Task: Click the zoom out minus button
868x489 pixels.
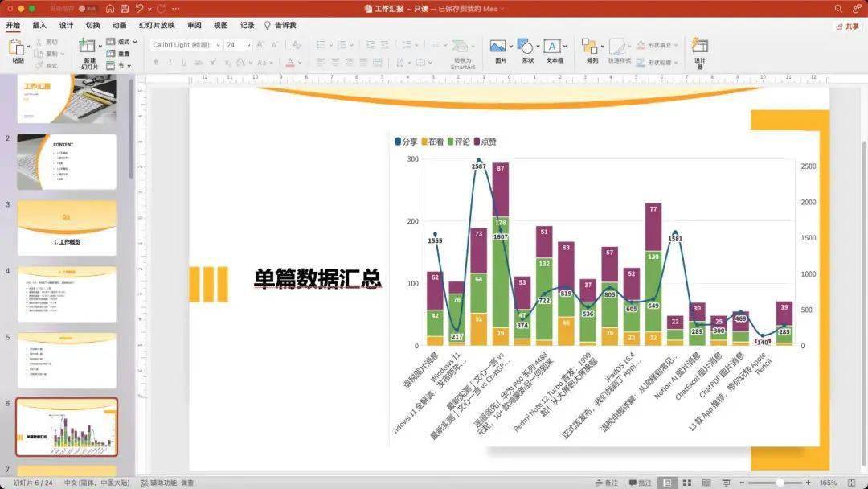Action: click(x=743, y=483)
